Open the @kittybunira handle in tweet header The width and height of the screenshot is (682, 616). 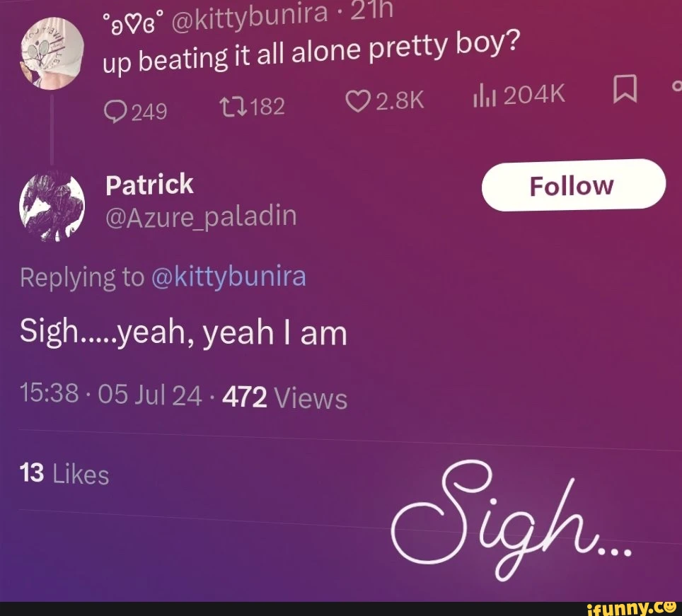[250, 19]
